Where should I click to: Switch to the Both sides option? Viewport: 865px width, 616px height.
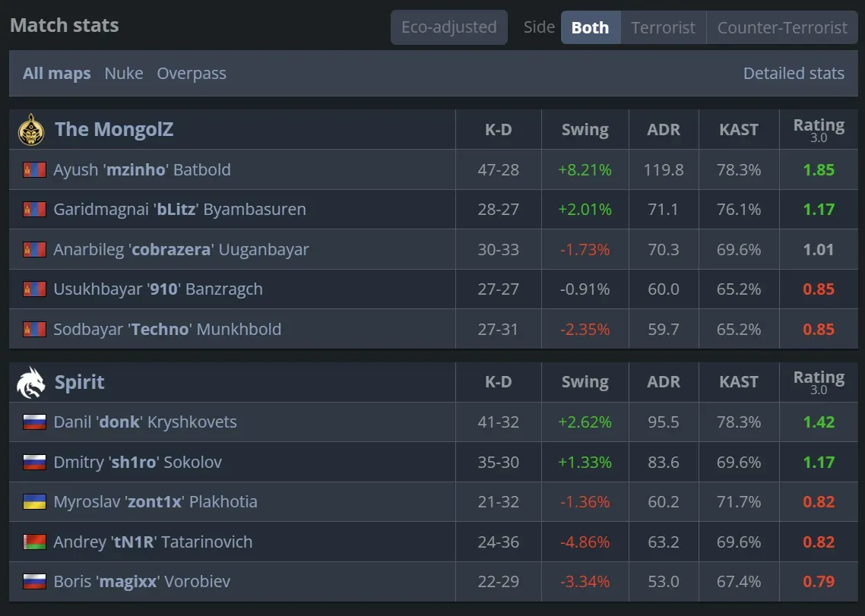coord(590,27)
